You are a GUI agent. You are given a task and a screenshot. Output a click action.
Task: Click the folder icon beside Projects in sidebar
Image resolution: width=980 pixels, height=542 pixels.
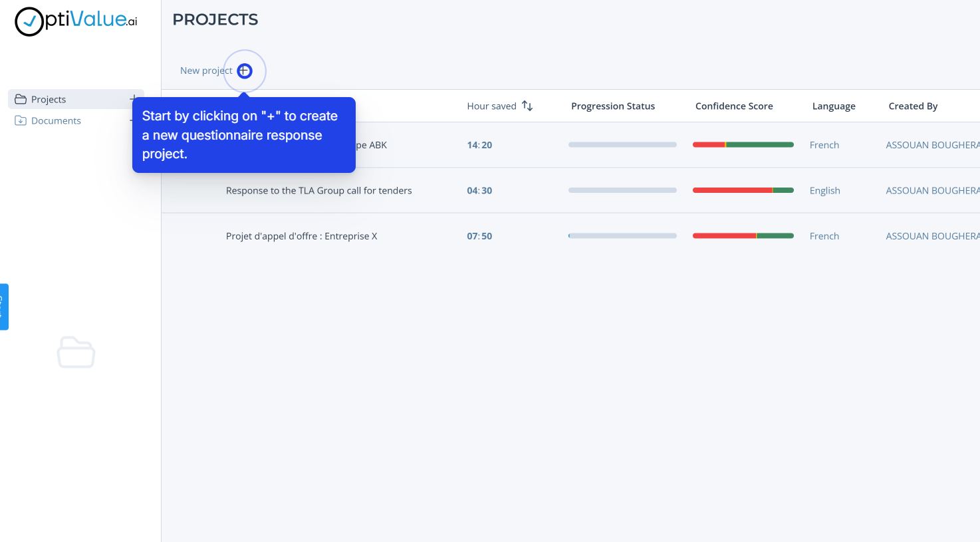21,99
